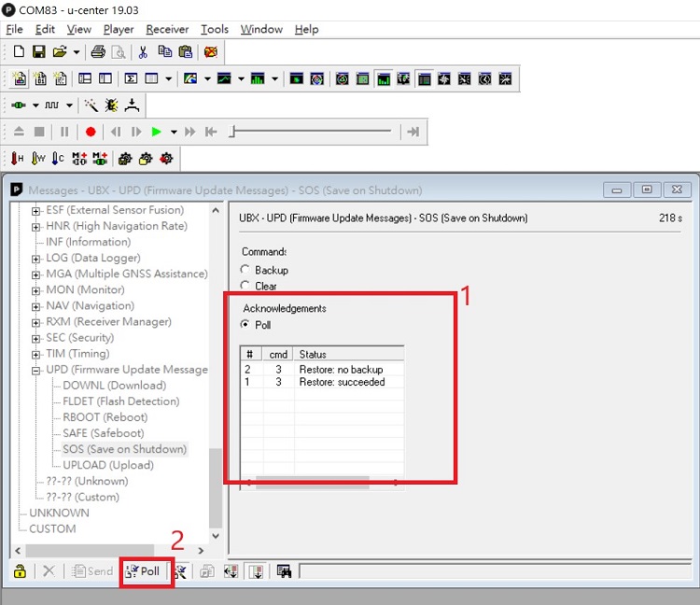700x605 pixels.
Task: Click the Poll button in bottom toolbar
Action: click(143, 571)
